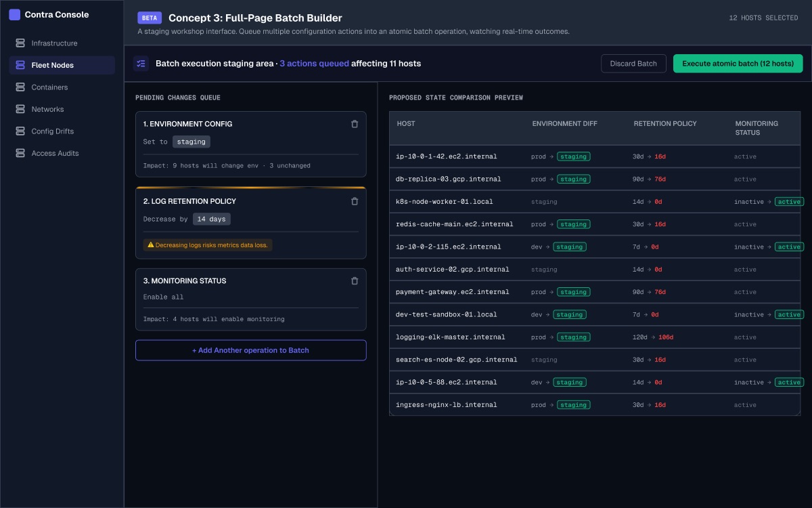Click the '14 days' value chip
The image size is (812, 508).
[x=212, y=219]
